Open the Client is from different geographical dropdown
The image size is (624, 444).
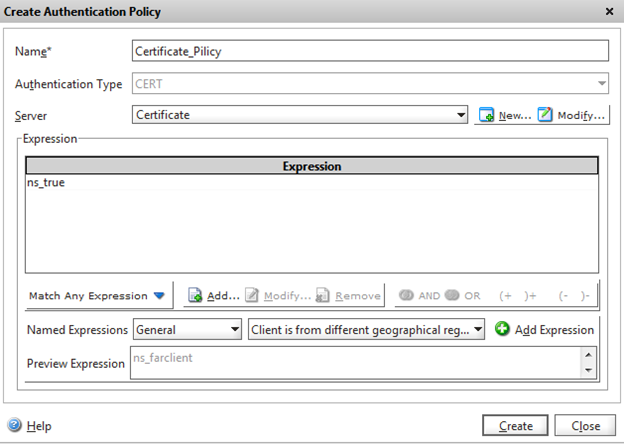(x=366, y=329)
